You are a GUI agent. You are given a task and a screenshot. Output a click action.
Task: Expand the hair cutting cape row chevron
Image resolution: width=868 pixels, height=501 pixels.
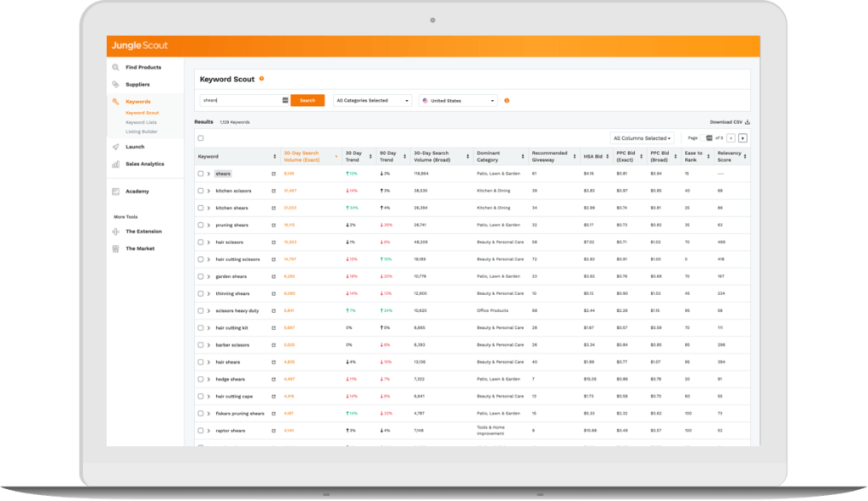point(209,397)
